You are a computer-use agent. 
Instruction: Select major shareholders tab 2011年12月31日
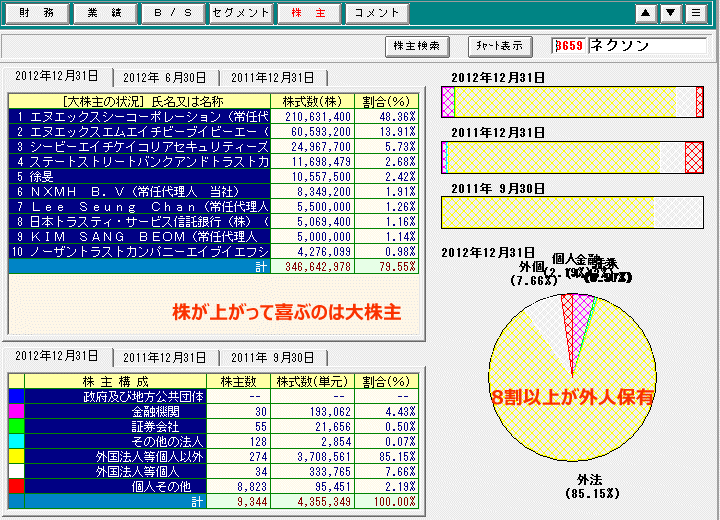click(273, 78)
